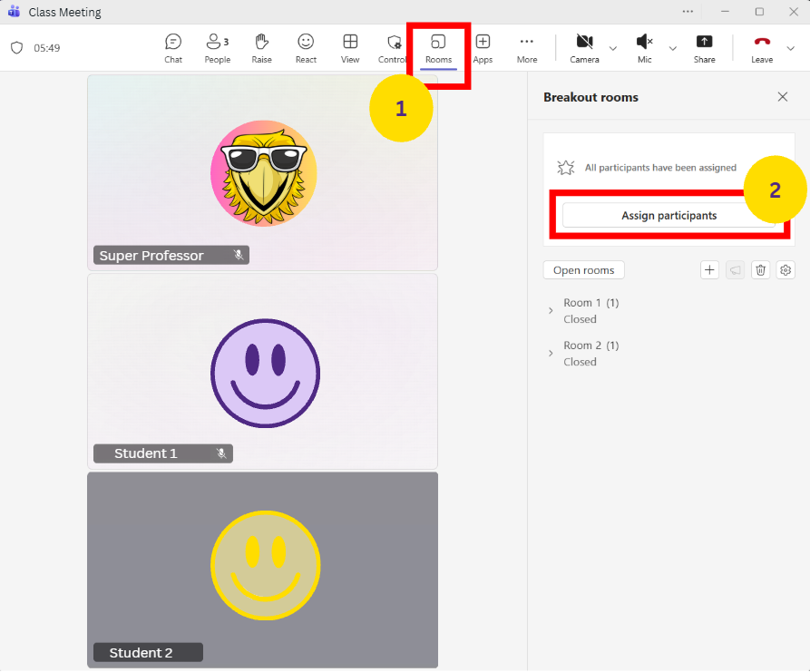Toggle the Camera on
The width and height of the screenshot is (810, 672).
tap(584, 48)
